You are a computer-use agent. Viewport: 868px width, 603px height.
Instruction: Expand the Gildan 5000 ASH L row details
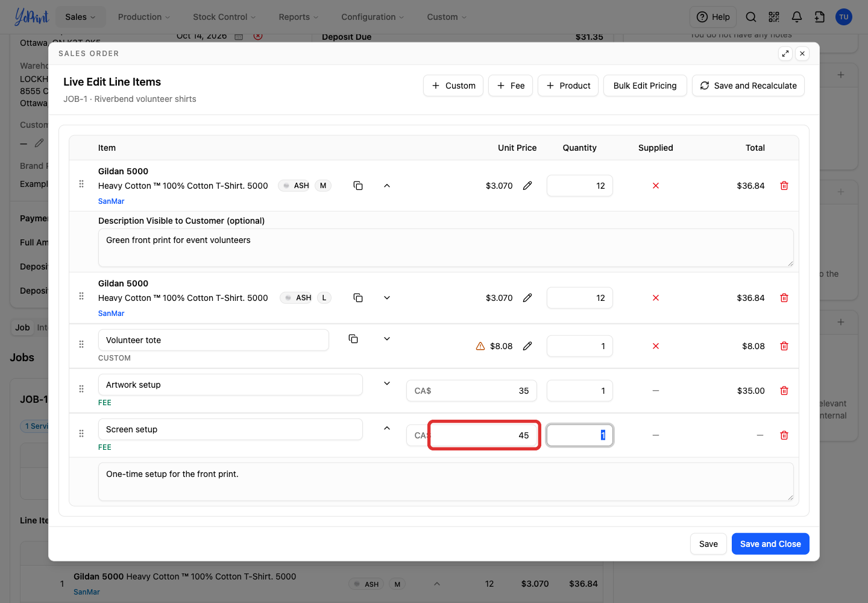click(387, 298)
